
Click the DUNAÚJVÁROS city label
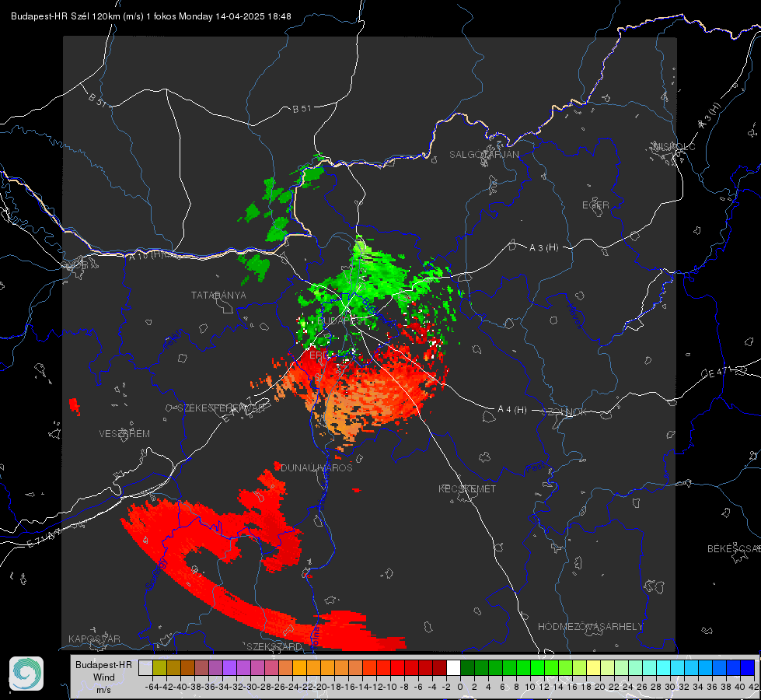pyautogui.click(x=316, y=467)
